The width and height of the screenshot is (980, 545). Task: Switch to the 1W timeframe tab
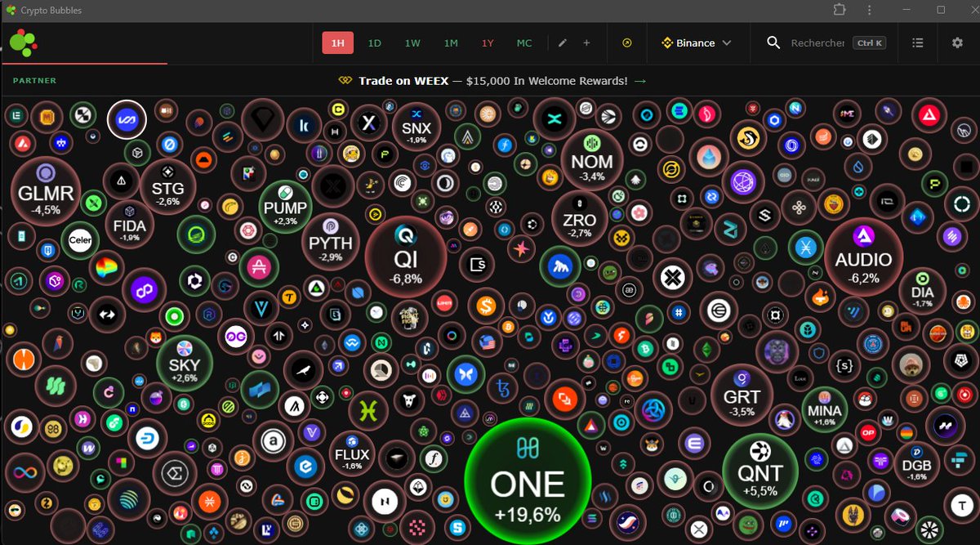(412, 43)
